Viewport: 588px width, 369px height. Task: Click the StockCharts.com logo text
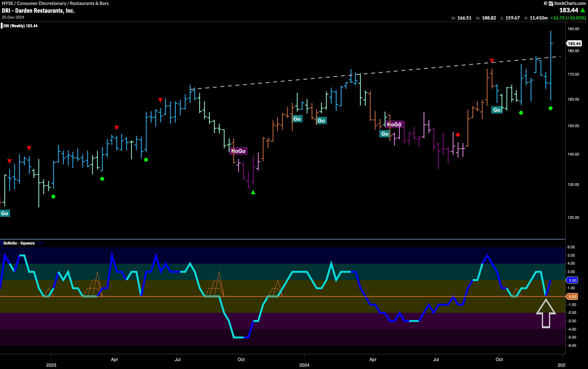pyautogui.click(x=570, y=3)
